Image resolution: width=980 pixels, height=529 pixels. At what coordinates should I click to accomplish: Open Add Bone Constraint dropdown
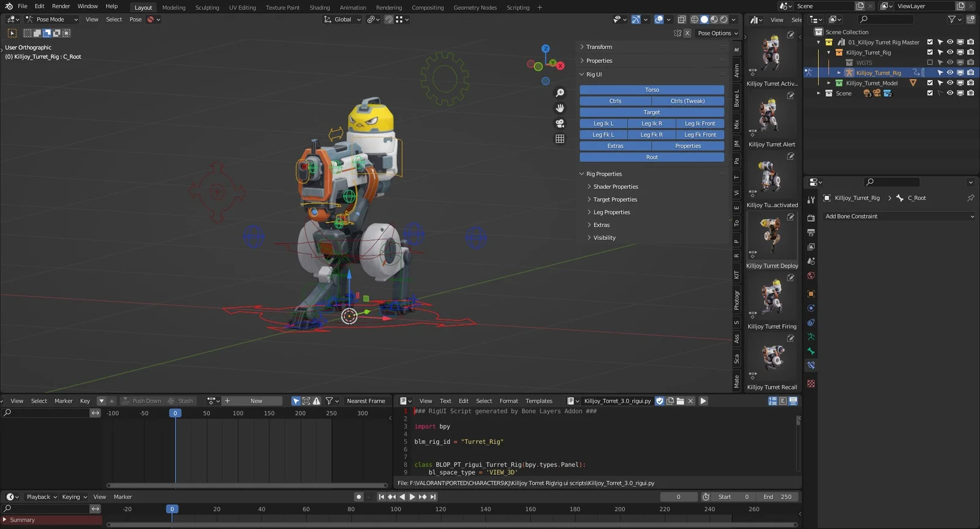pyautogui.click(x=899, y=216)
